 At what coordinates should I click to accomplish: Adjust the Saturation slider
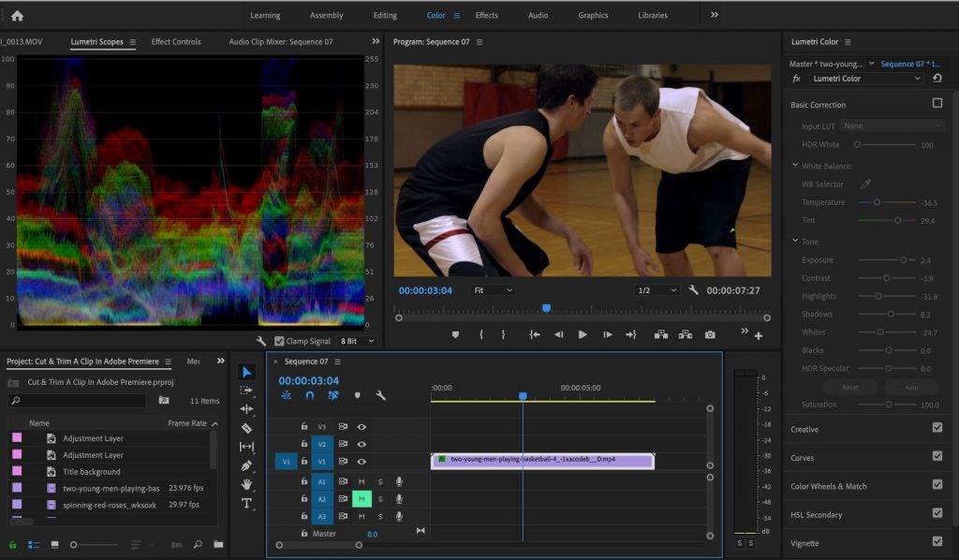click(x=887, y=405)
